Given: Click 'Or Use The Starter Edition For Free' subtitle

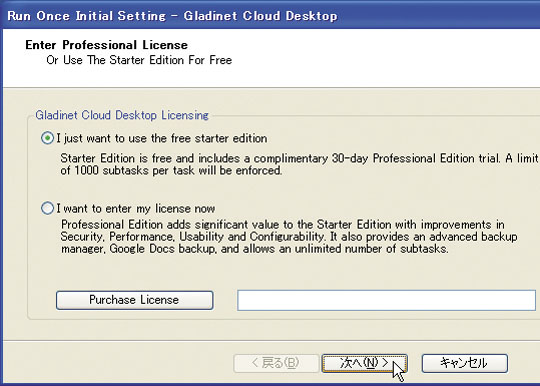Looking at the screenshot, I should [139, 60].
